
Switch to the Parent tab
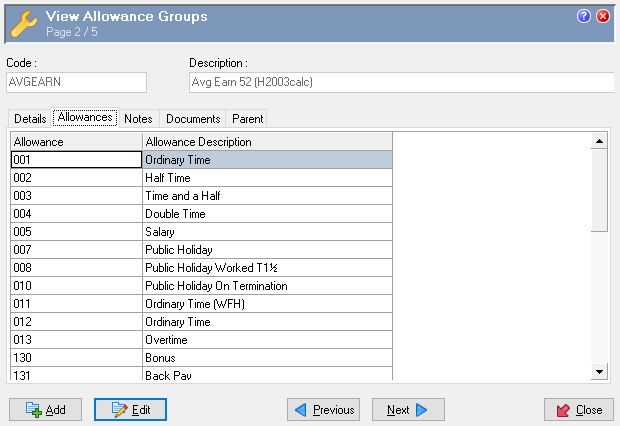[x=248, y=119]
